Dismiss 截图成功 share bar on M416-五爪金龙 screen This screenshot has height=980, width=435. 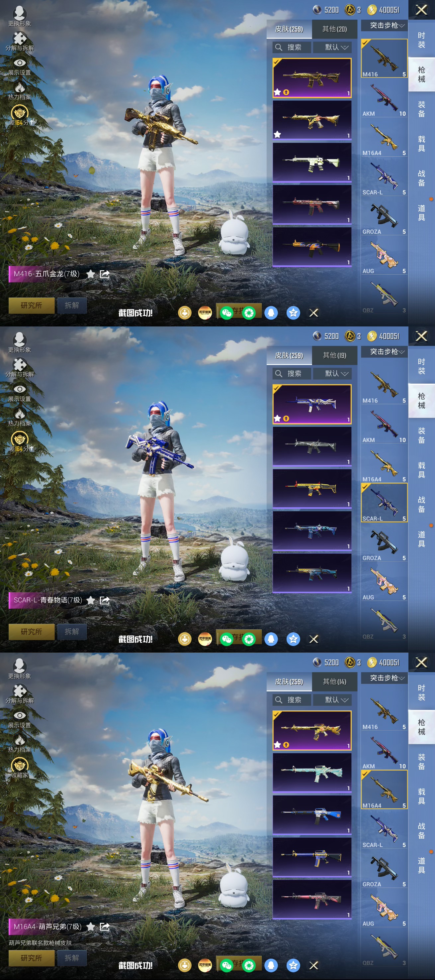point(314,313)
